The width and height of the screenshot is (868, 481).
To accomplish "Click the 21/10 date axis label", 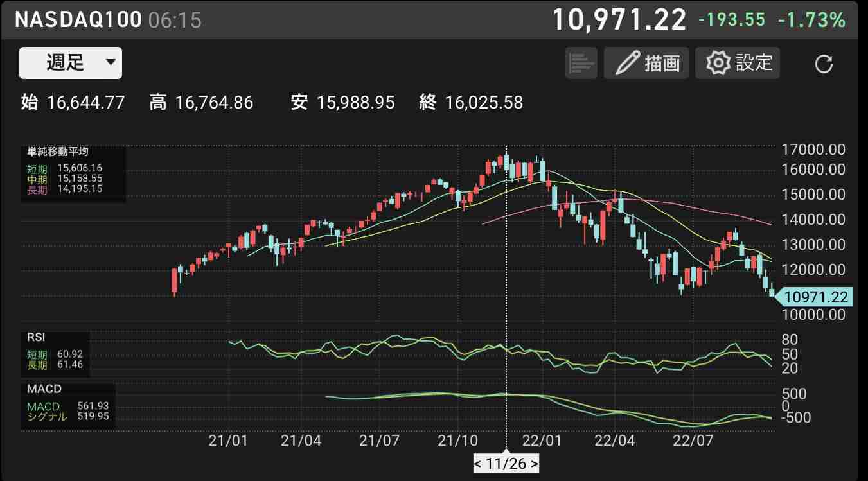I will [x=457, y=442].
